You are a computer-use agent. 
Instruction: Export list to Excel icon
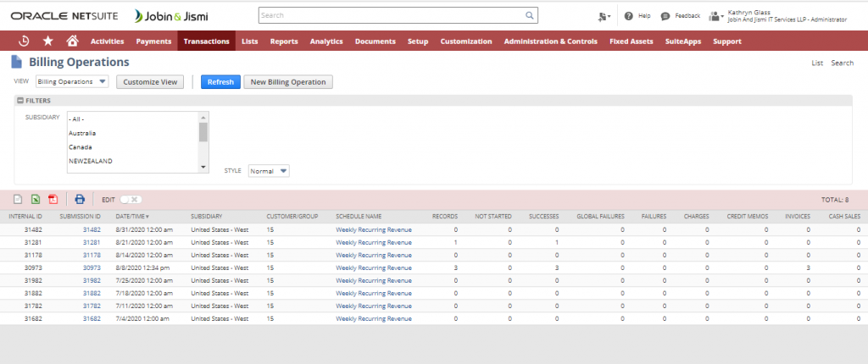pos(35,199)
